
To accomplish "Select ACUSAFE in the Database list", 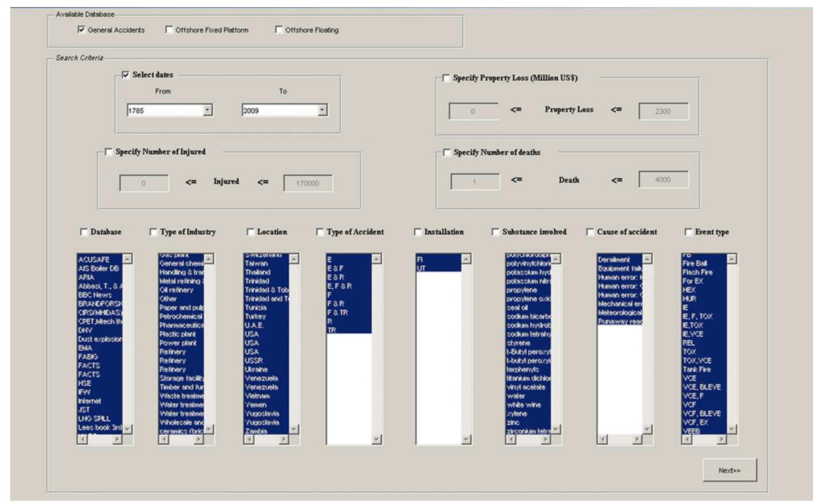I will pos(100,260).
